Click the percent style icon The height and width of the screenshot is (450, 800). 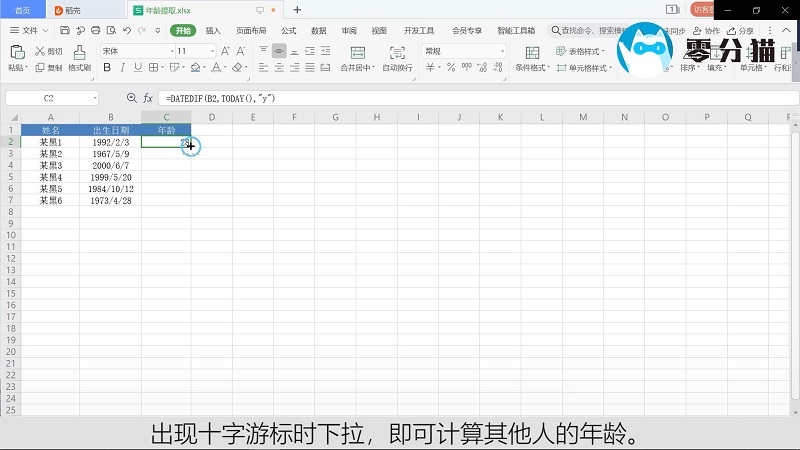point(451,67)
